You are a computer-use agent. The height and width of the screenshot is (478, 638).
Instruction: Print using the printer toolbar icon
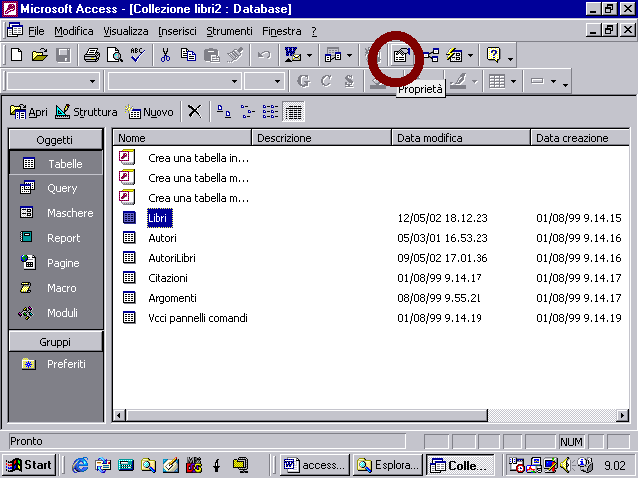coord(92,55)
